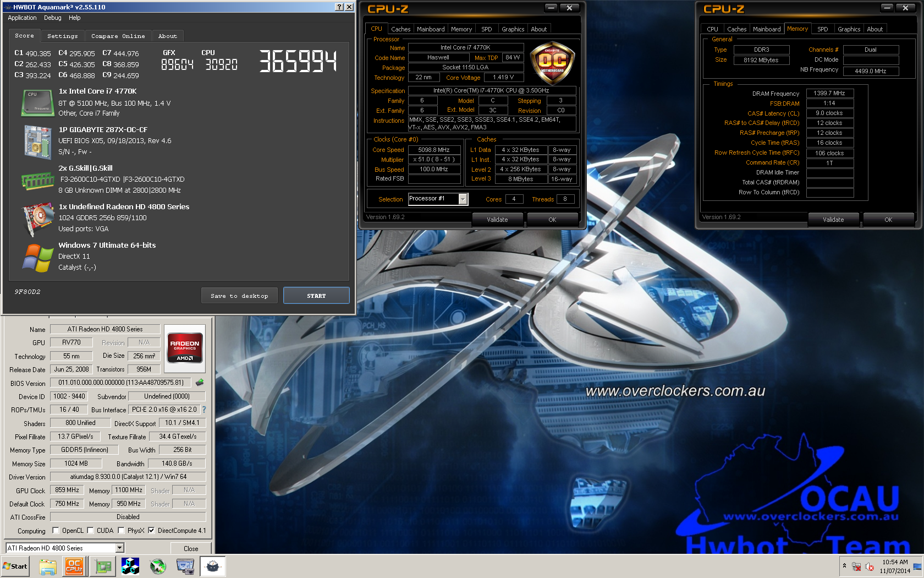924x578 pixels.
Task: Click the Core Voltage 1.419 V value
Action: 503,78
